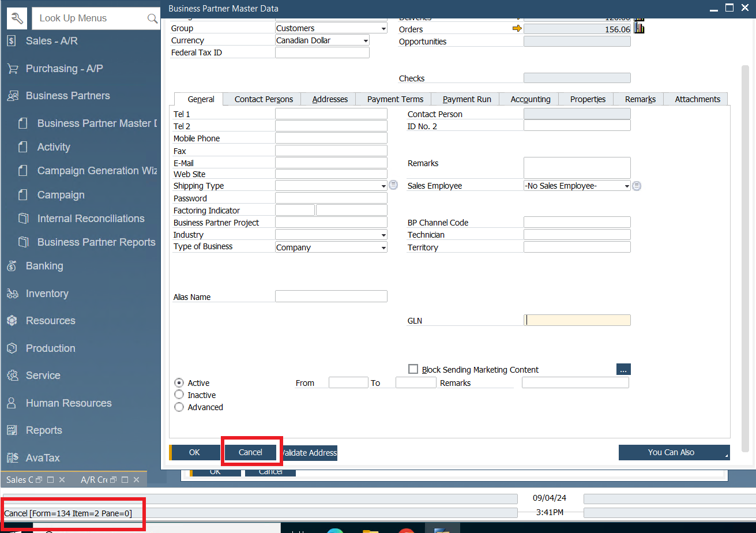Click the Alias Name input field
The width and height of the screenshot is (756, 533).
click(x=331, y=296)
